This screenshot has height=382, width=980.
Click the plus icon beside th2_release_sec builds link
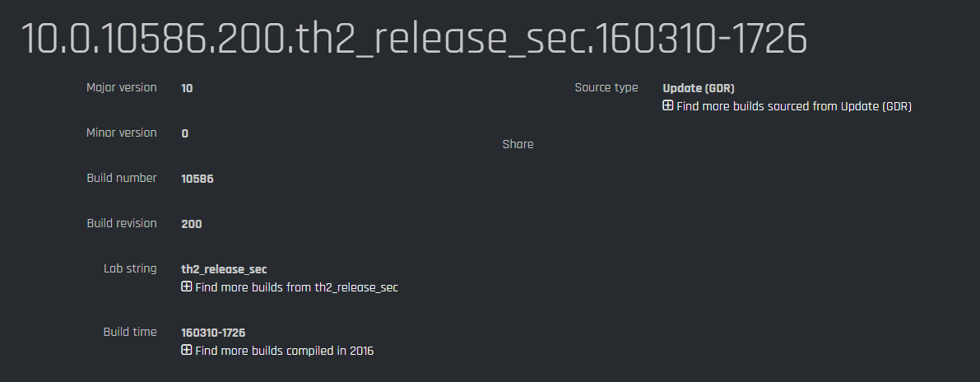pyautogui.click(x=186, y=287)
